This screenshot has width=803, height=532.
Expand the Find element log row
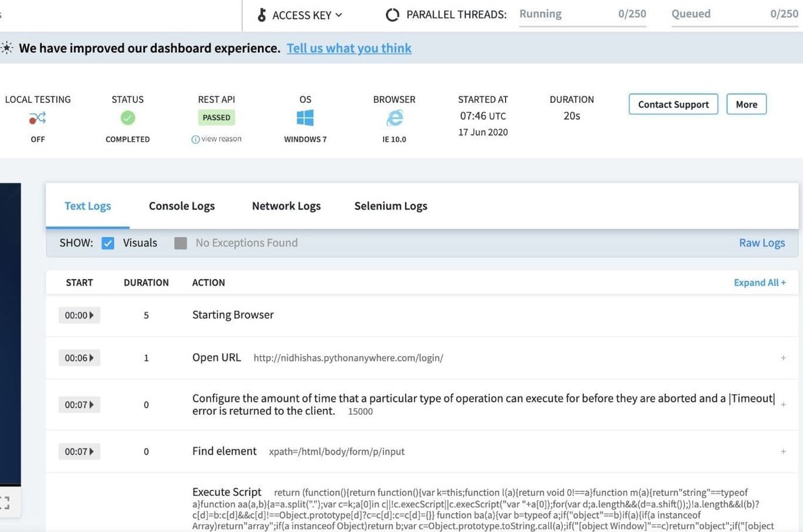pyautogui.click(x=783, y=452)
